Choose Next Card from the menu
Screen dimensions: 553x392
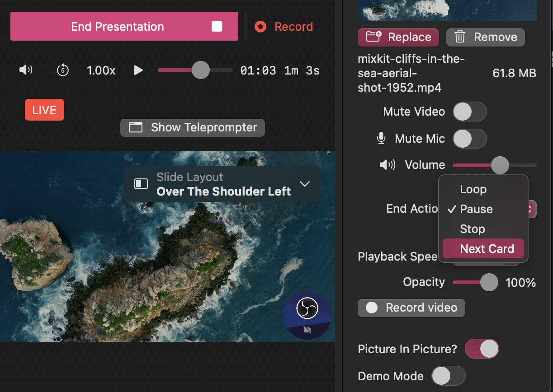tap(483, 249)
